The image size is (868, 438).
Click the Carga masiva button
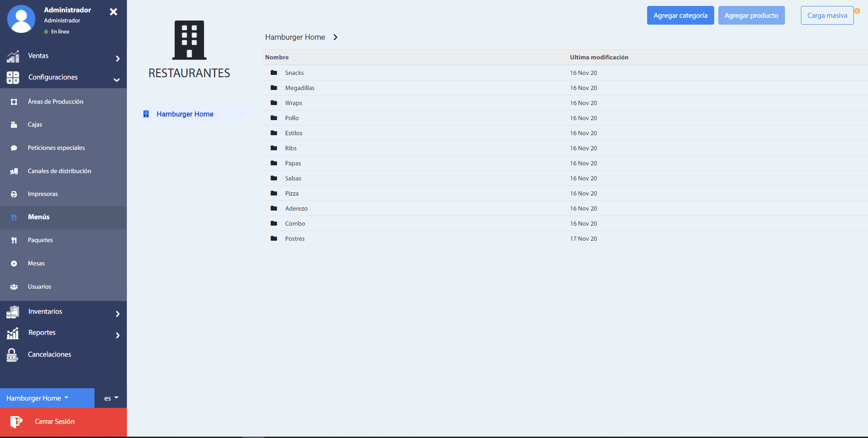[826, 16]
